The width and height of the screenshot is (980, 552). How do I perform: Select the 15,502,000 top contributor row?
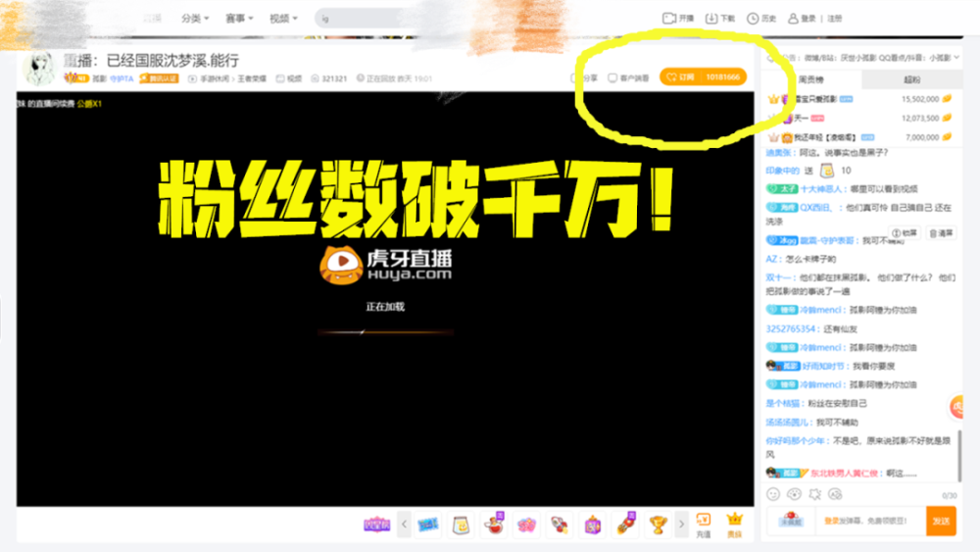[x=861, y=99]
